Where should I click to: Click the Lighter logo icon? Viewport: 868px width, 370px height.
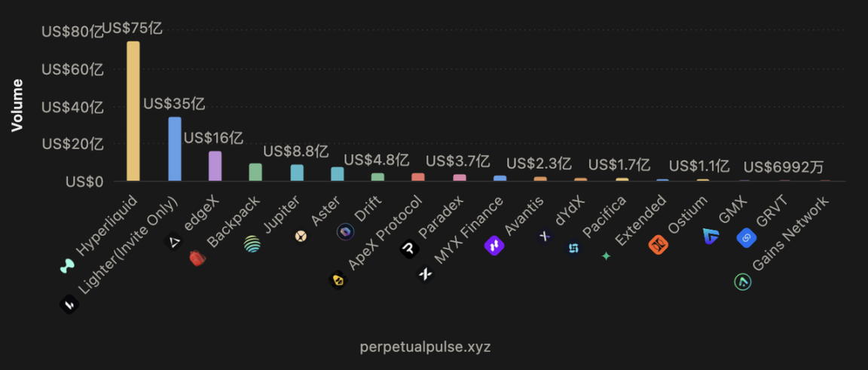69,304
